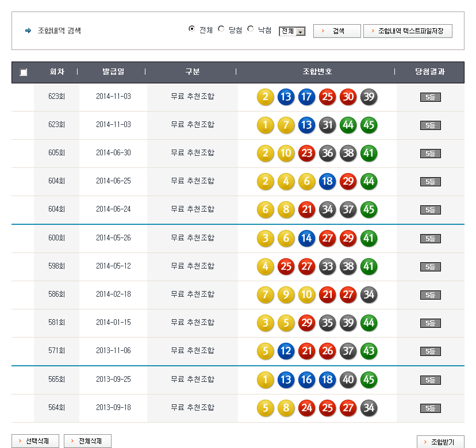Click the blue lottery ball number 14
The image size is (476, 448).
click(x=306, y=238)
